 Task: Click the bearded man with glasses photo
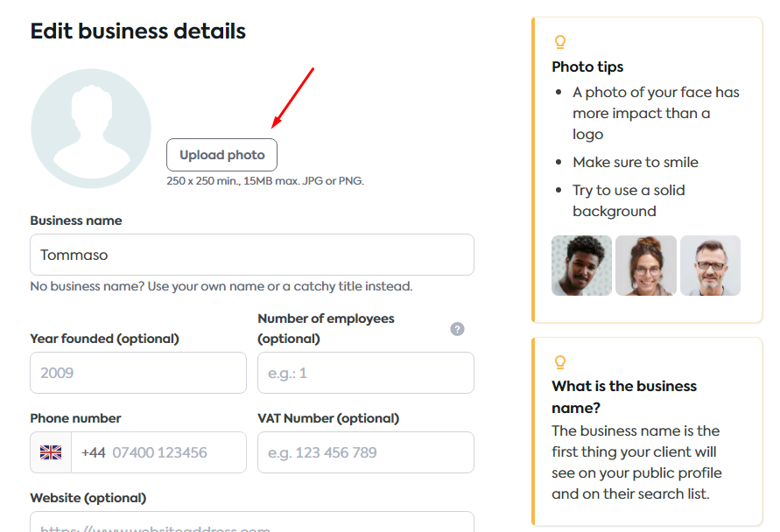click(710, 265)
